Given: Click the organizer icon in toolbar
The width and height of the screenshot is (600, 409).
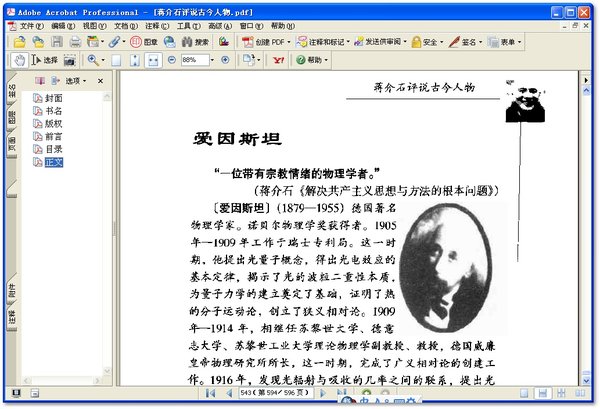Looking at the screenshot, I should coord(92,42).
